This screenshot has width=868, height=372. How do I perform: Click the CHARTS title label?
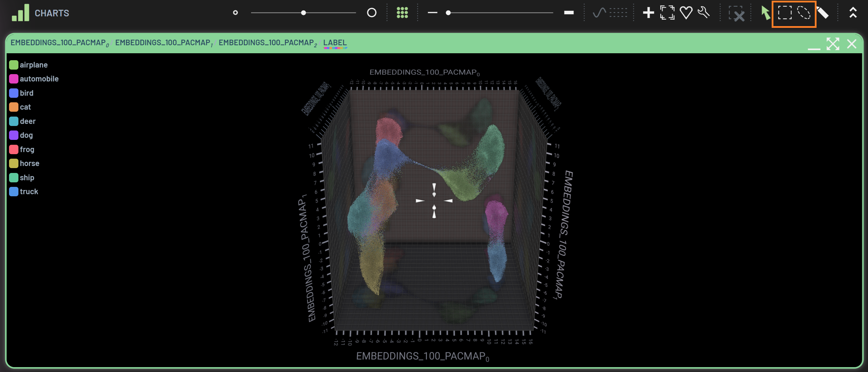click(x=52, y=13)
